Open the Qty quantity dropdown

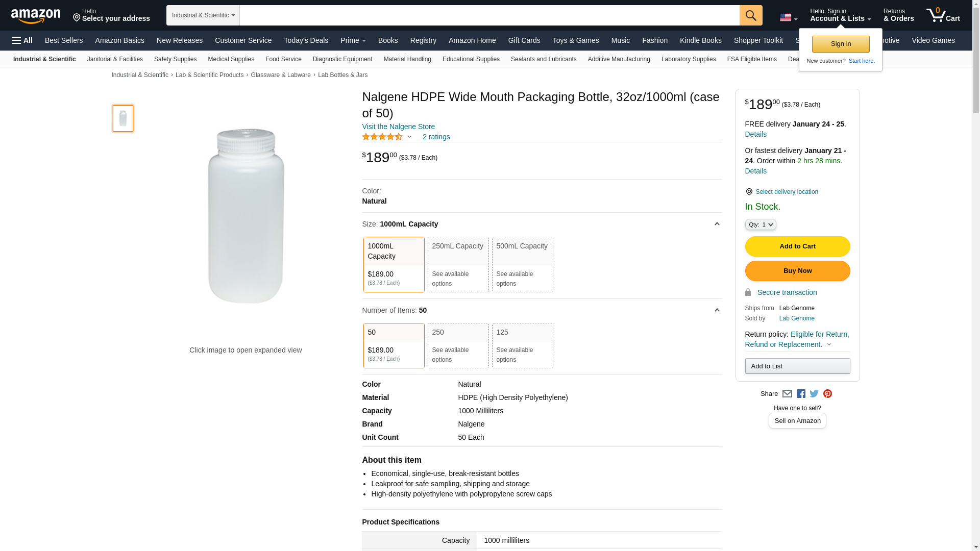click(x=760, y=224)
